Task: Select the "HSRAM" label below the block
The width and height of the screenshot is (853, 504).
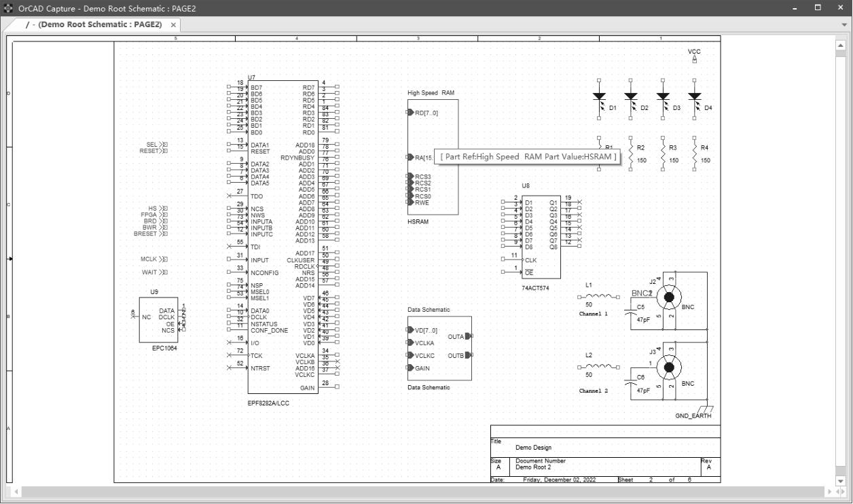Action: point(418,222)
